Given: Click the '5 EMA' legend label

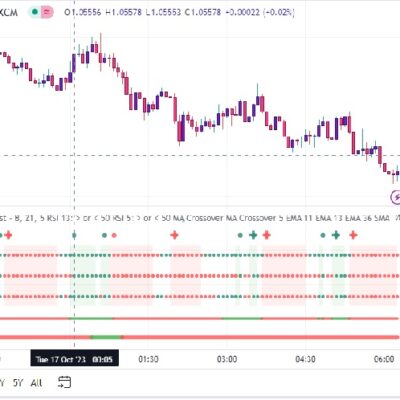Looking at the screenshot, I should (x=289, y=218).
